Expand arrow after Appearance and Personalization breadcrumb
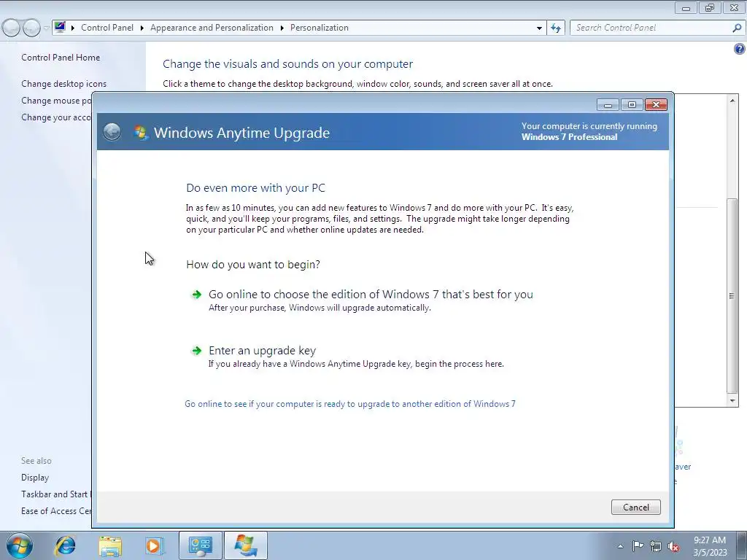Viewport: 747px width, 560px height. [282, 28]
